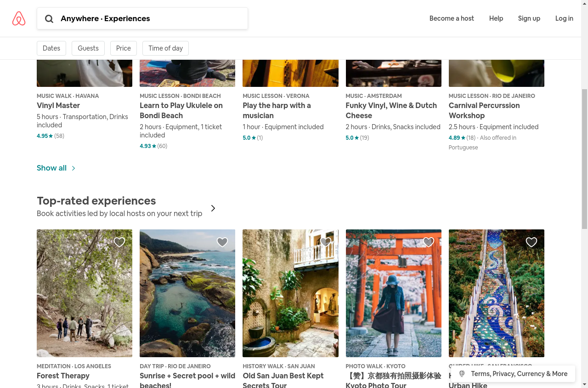Screen dimensions: 588x388
Task: Click the Log in link
Action: [564, 18]
